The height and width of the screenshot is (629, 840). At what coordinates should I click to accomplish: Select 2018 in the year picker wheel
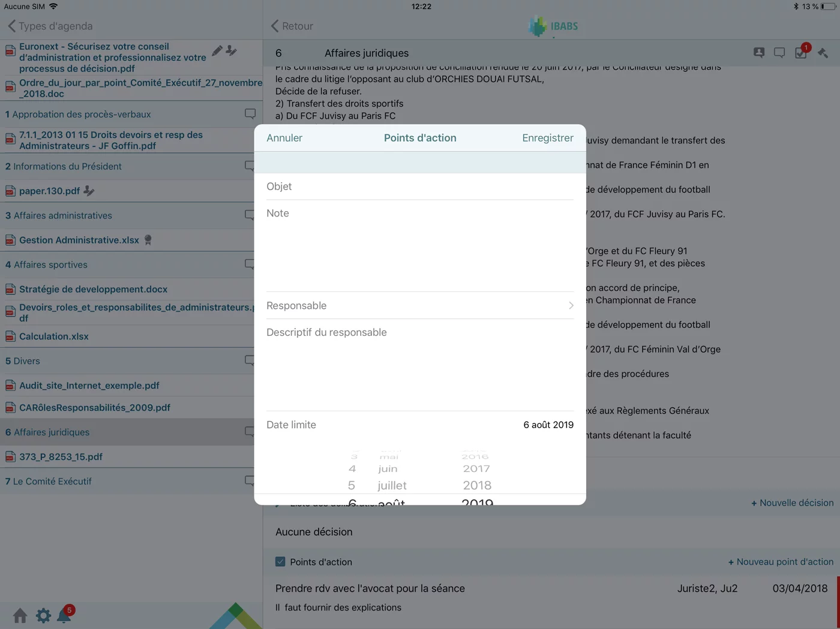pos(477,485)
